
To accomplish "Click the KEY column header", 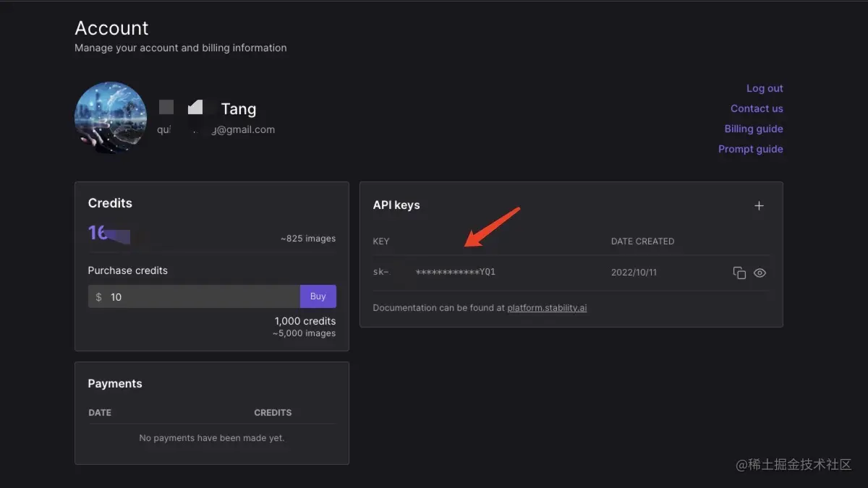I will coord(381,241).
